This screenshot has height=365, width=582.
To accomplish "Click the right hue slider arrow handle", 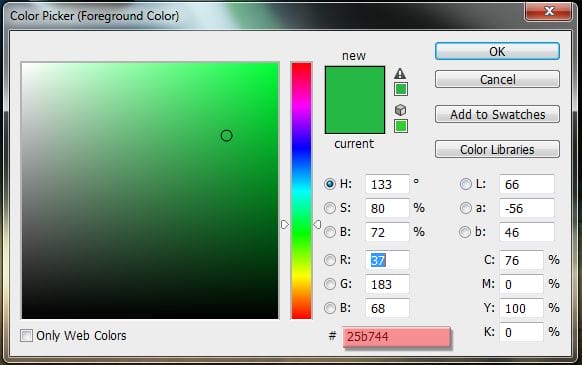I will pos(317,224).
